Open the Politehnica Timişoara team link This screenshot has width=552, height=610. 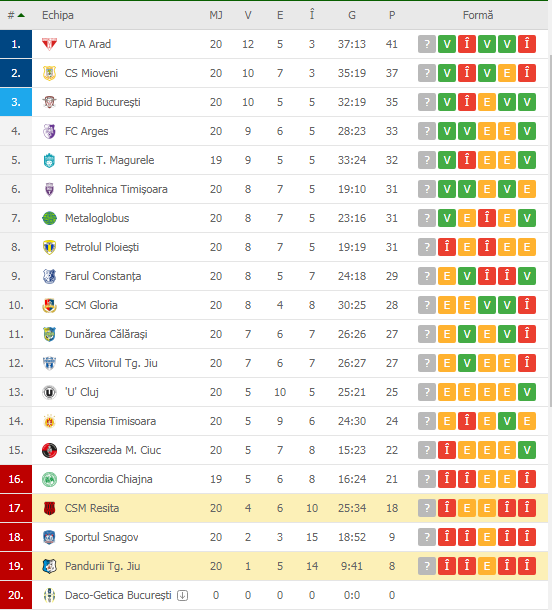(116, 189)
